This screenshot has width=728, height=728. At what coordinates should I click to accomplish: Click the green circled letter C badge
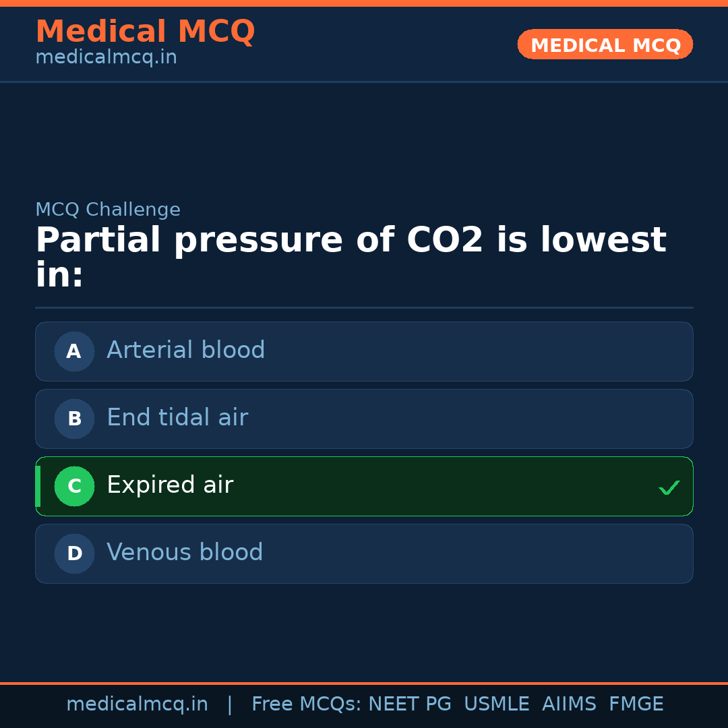[74, 486]
